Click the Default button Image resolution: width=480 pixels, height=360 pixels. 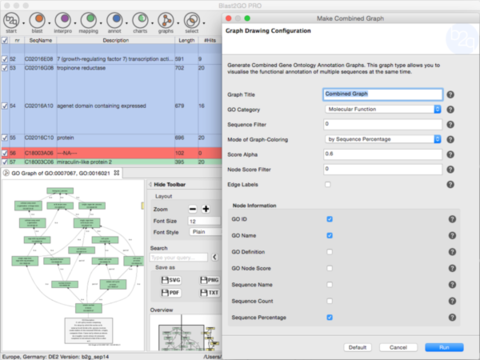(357, 347)
